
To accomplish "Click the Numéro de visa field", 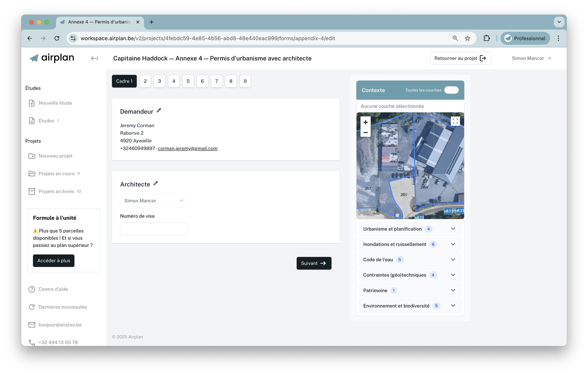I will point(154,229).
